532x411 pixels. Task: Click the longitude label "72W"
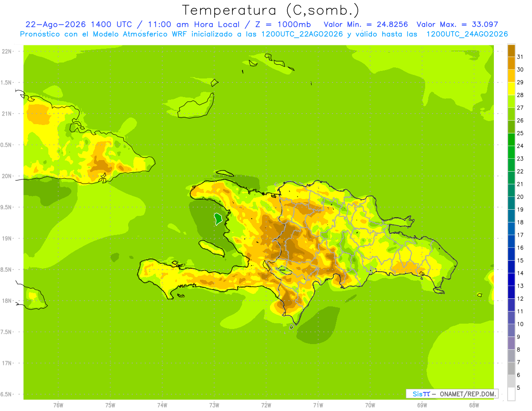[x=266, y=405]
